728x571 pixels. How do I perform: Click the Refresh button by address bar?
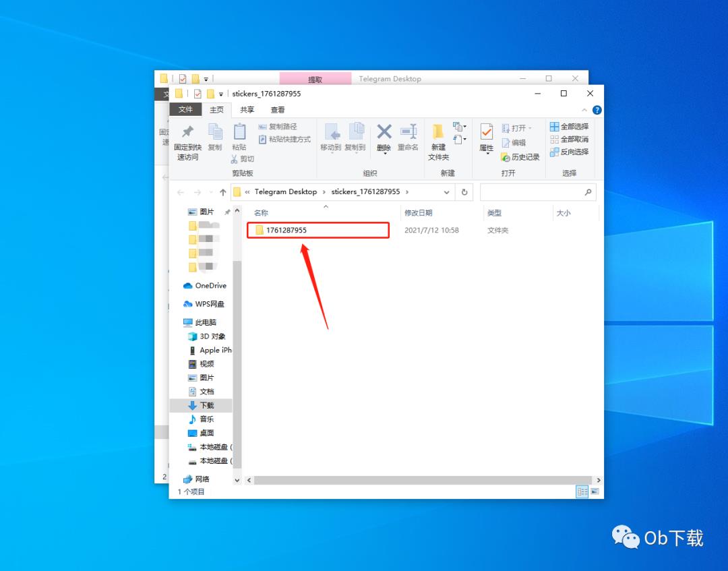point(464,192)
